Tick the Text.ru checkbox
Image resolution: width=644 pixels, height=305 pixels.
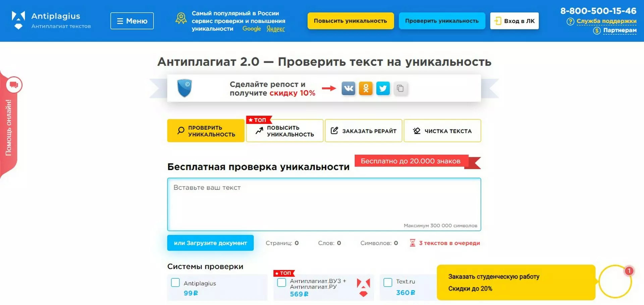388,282
